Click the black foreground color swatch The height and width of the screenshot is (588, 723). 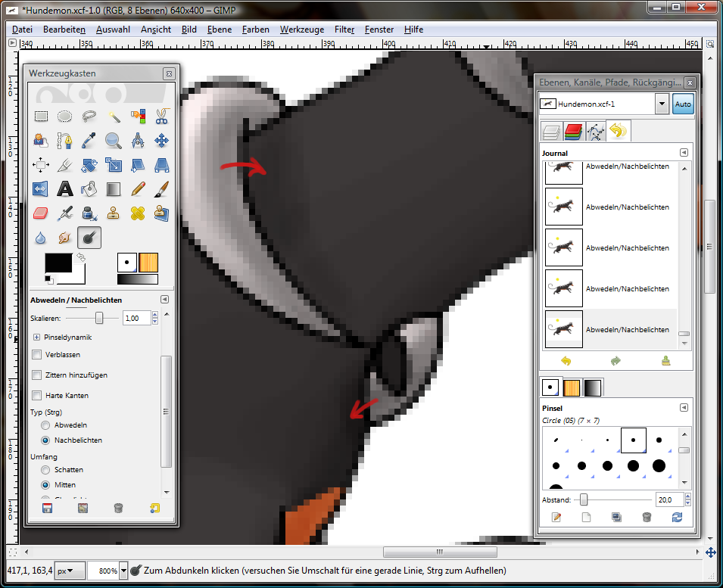tap(58, 263)
